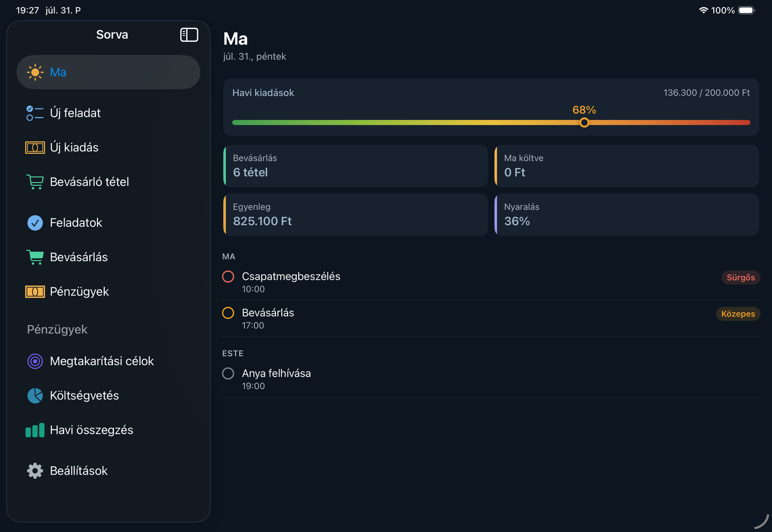
Task: Click the banknote icon for Új kiadás
Action: (x=35, y=148)
